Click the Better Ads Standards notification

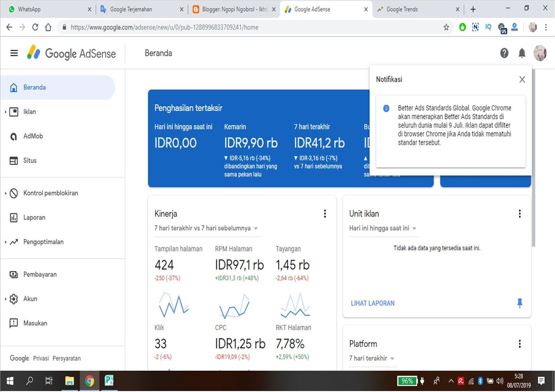(x=451, y=131)
